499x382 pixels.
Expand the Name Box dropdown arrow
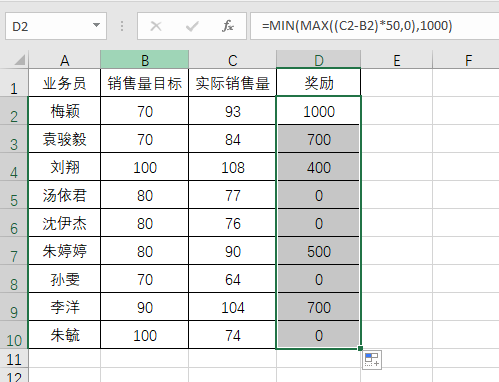coord(96,25)
